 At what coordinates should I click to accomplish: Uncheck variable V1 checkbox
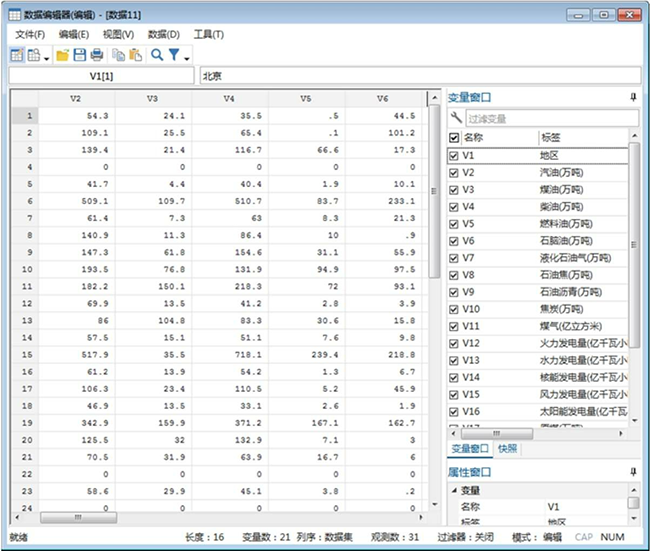(x=454, y=156)
